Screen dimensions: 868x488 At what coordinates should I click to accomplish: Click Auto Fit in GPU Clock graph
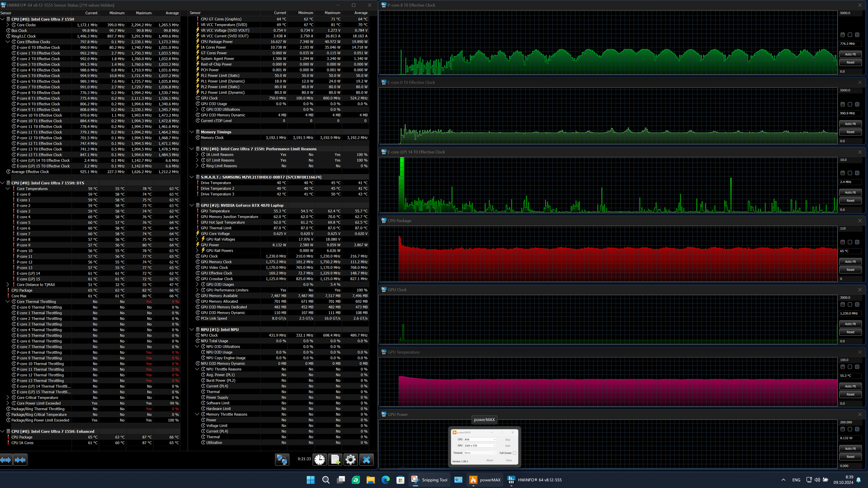tap(850, 324)
